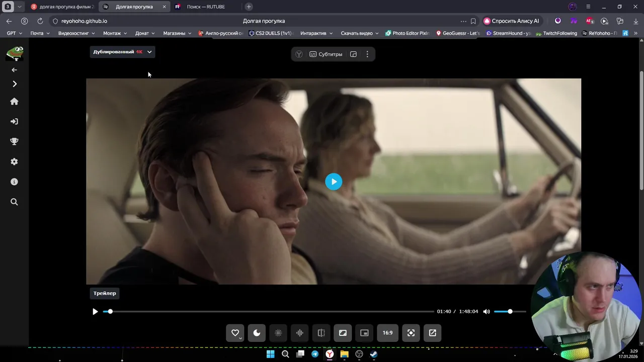The height and width of the screenshot is (362, 644).
Task: Expand the GPT bookmarks folder
Action: [x=14, y=33]
